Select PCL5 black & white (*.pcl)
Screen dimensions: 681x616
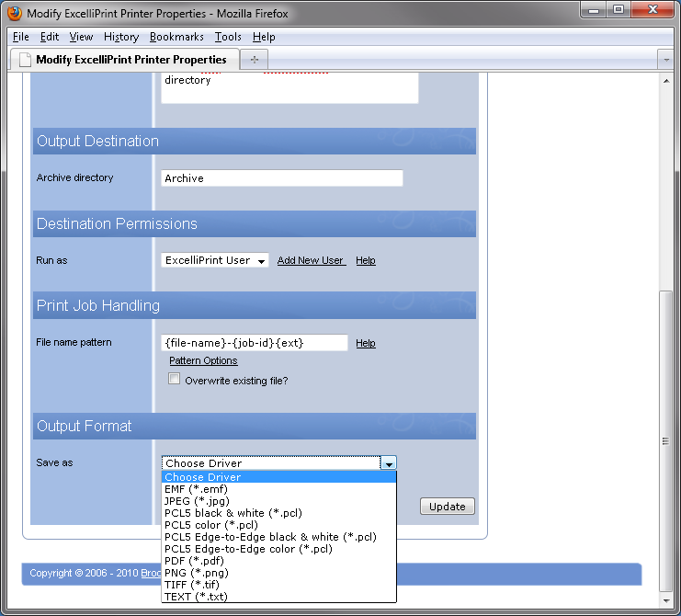[278, 513]
